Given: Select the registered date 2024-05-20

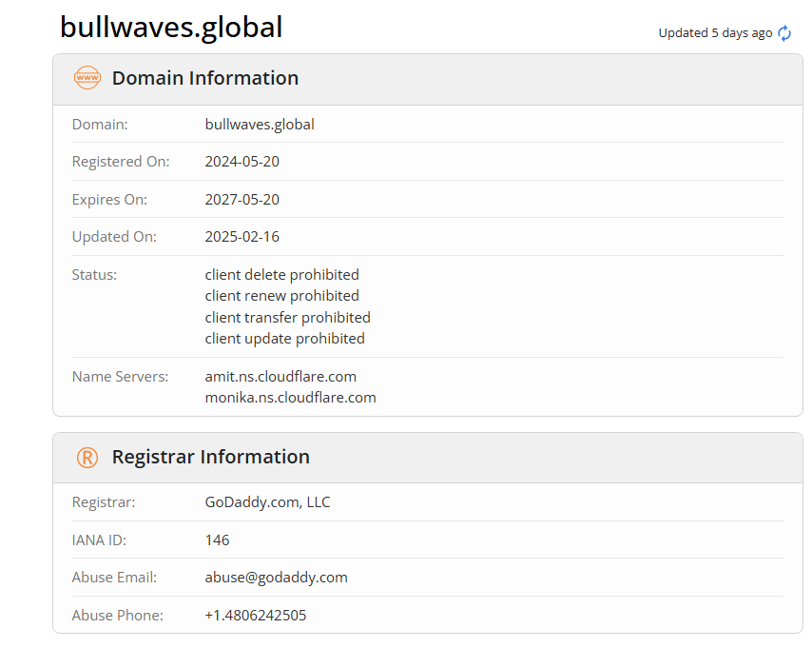Looking at the screenshot, I should (x=242, y=162).
